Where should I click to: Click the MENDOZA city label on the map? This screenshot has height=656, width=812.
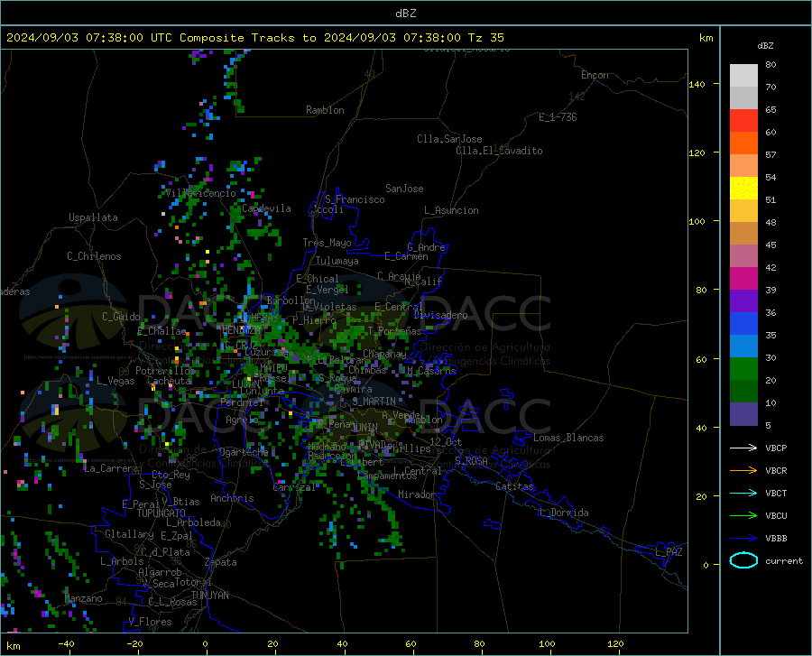(x=241, y=330)
